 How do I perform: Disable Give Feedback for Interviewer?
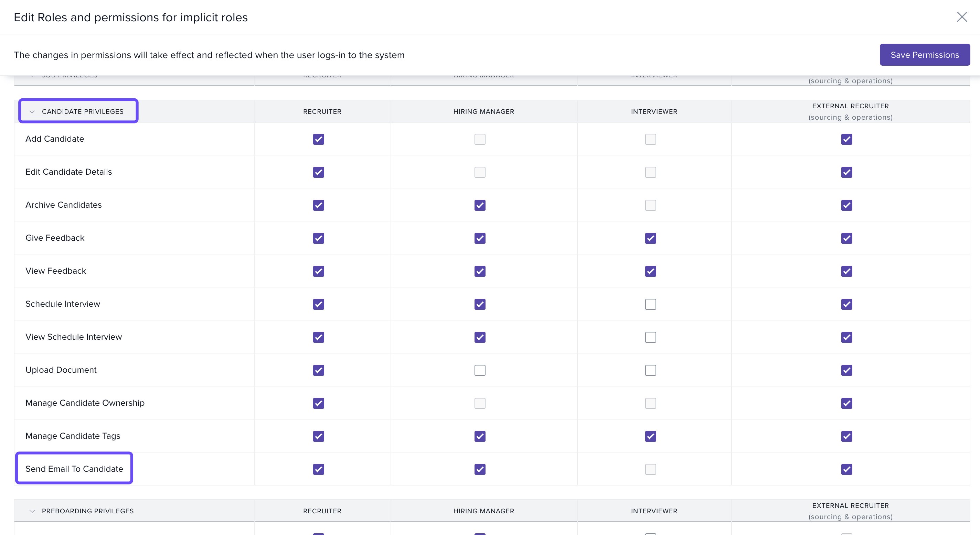[650, 238]
